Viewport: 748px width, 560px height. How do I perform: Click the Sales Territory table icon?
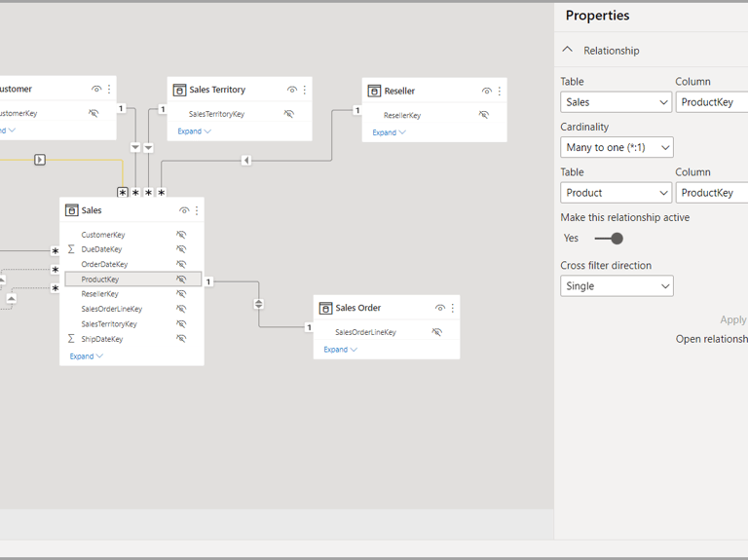[x=179, y=90]
